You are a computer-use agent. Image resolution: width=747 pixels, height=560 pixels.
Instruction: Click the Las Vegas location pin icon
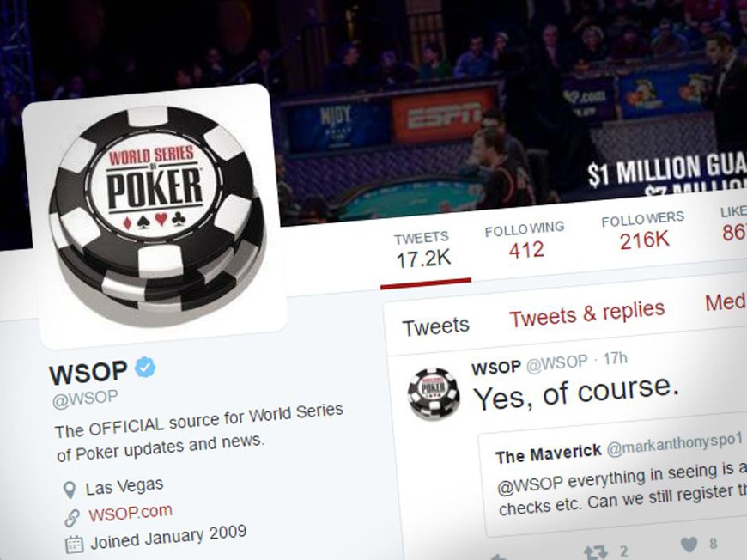pos(70,490)
